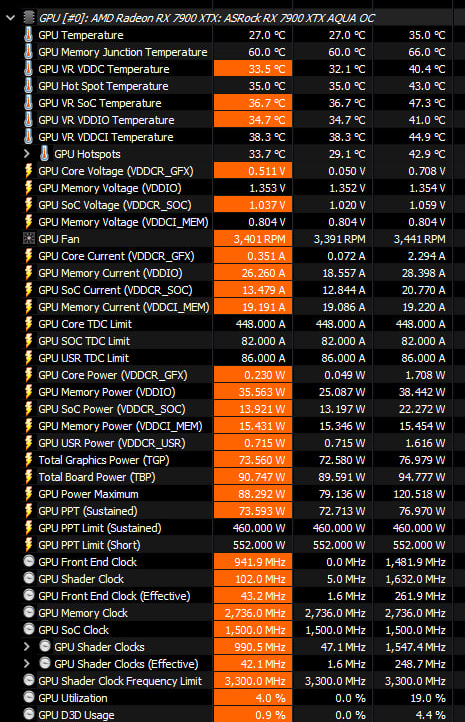Click clock icon beside GPU Front End Clock

tap(29, 561)
